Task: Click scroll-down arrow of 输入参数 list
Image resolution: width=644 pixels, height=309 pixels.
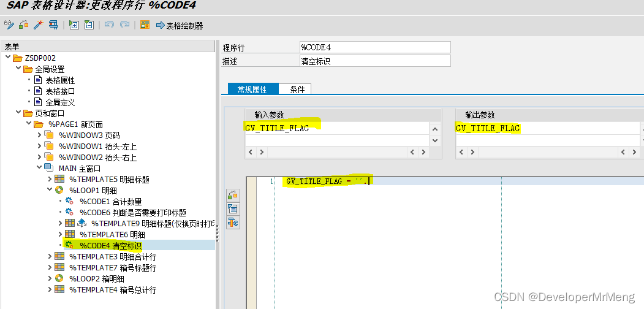Action: [435, 140]
